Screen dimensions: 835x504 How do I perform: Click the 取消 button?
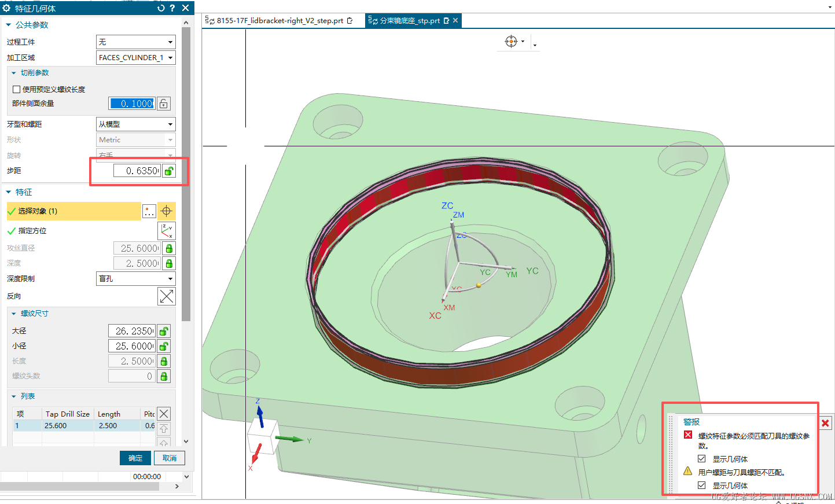pos(170,458)
